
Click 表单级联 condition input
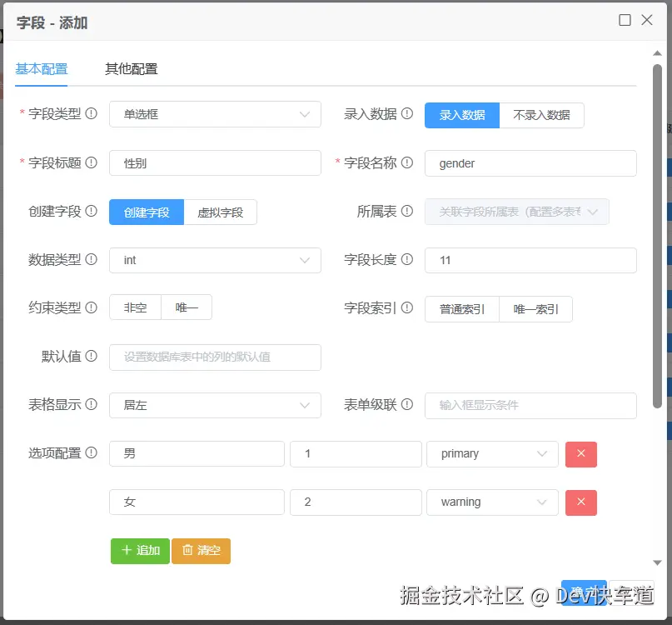(530, 405)
